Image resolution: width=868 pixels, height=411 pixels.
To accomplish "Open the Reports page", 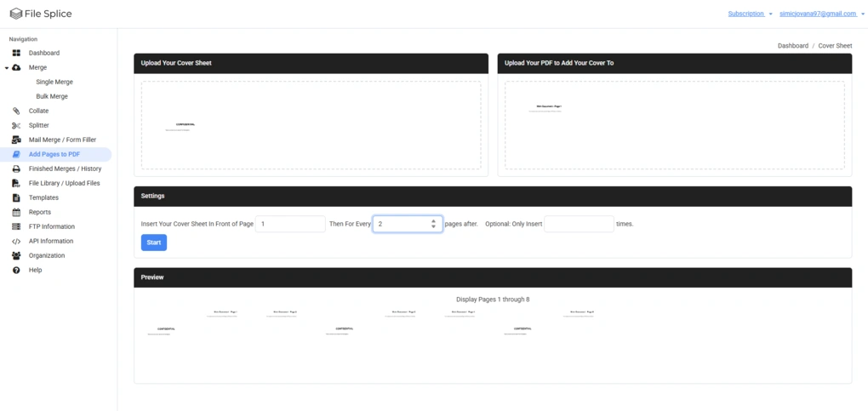I will coord(40,212).
